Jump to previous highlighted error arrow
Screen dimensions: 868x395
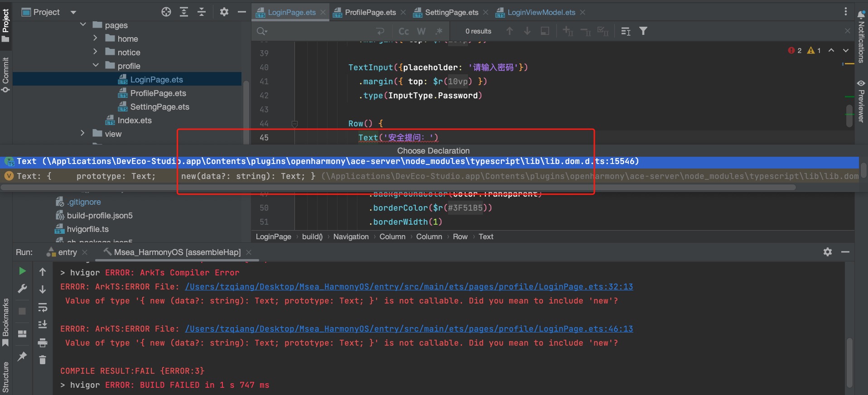(831, 50)
